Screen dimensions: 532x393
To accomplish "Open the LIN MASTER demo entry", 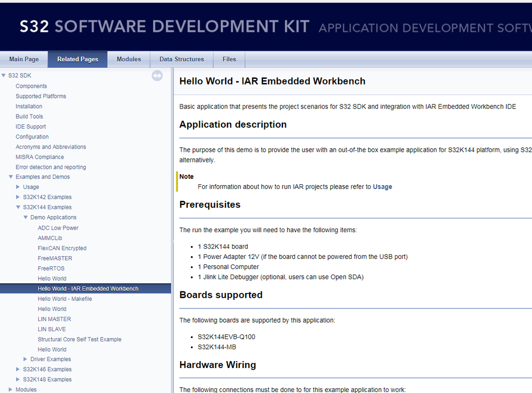I will click(x=54, y=319).
